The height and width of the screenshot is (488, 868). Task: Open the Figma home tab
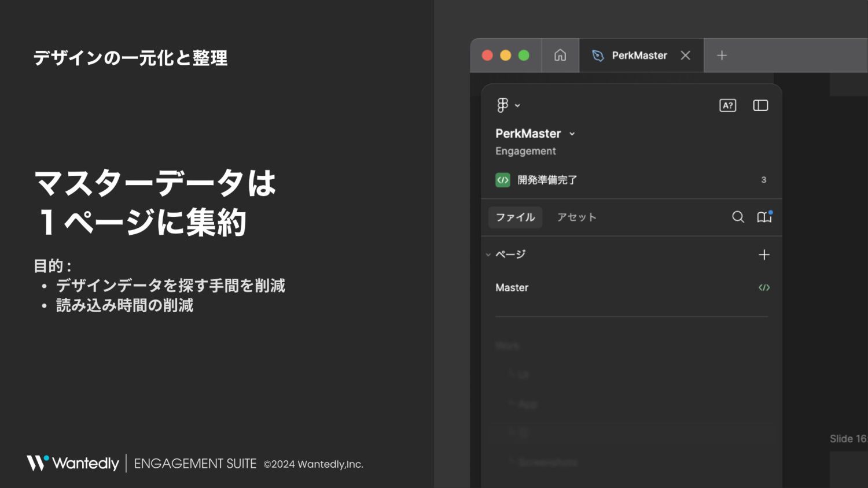(560, 56)
